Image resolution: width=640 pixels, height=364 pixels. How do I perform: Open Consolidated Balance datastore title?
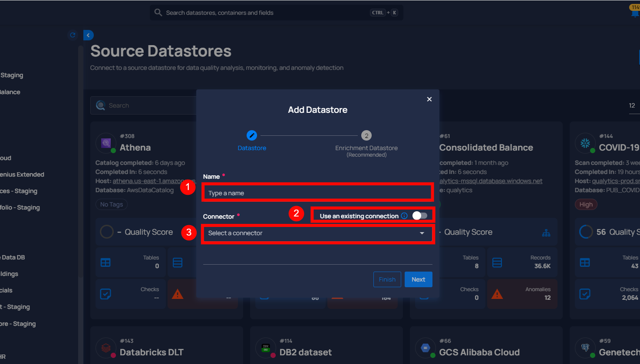pos(486,148)
